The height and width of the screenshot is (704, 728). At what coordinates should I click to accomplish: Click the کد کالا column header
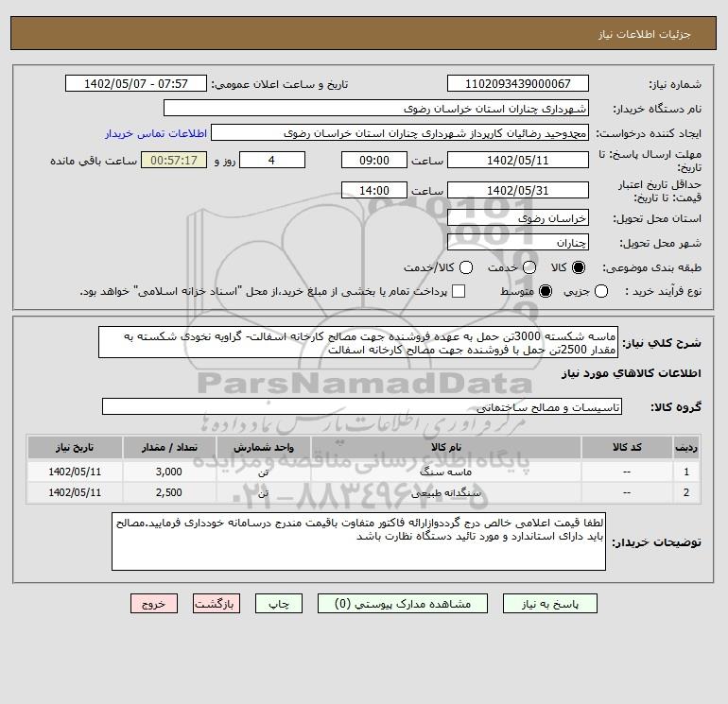[627, 447]
